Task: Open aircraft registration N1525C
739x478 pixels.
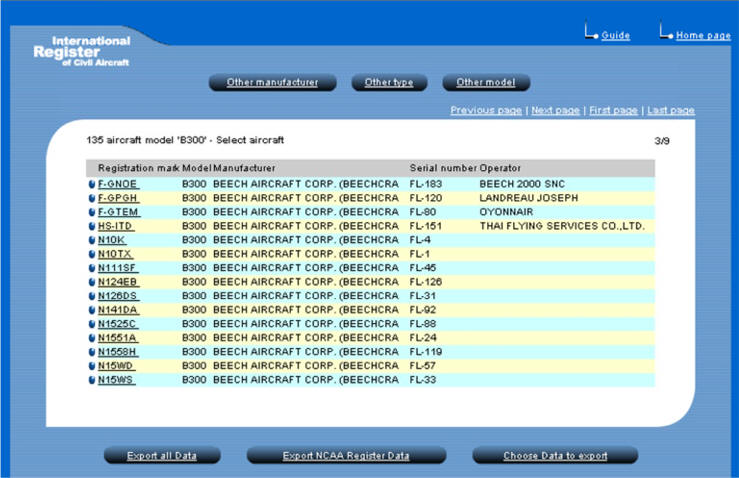Action: (118, 324)
